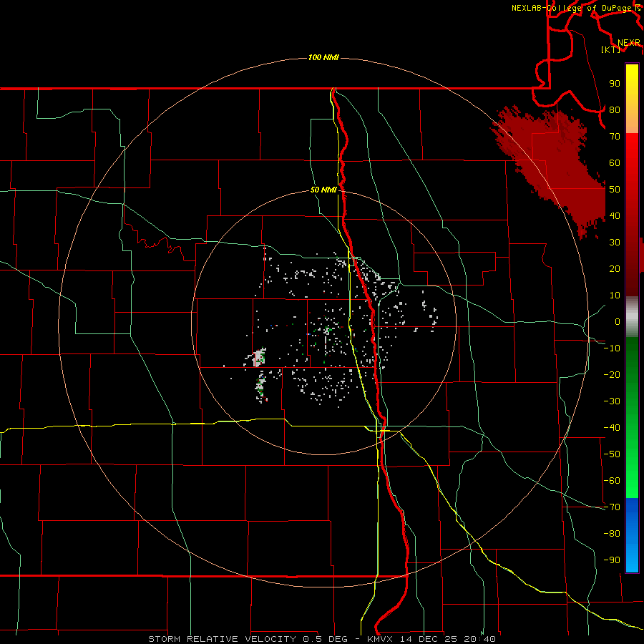Click the NEXR label above the color bar
The image size is (644, 644).
click(x=628, y=42)
